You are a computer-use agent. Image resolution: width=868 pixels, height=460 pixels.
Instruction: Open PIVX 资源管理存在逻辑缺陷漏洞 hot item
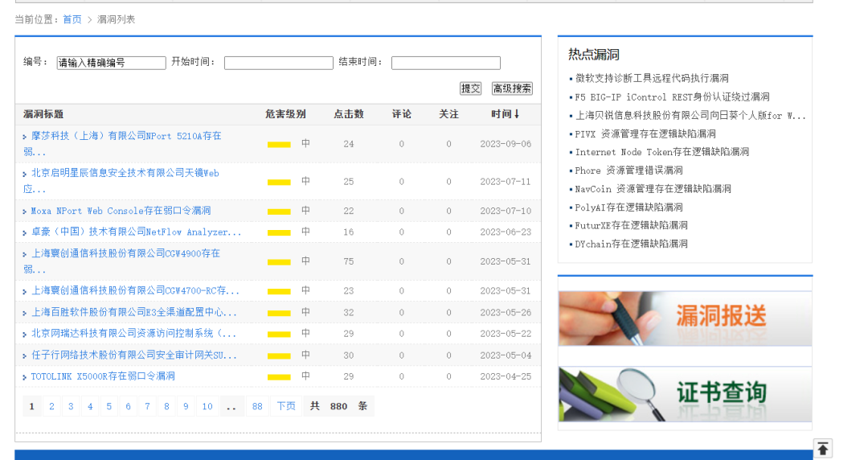(645, 133)
